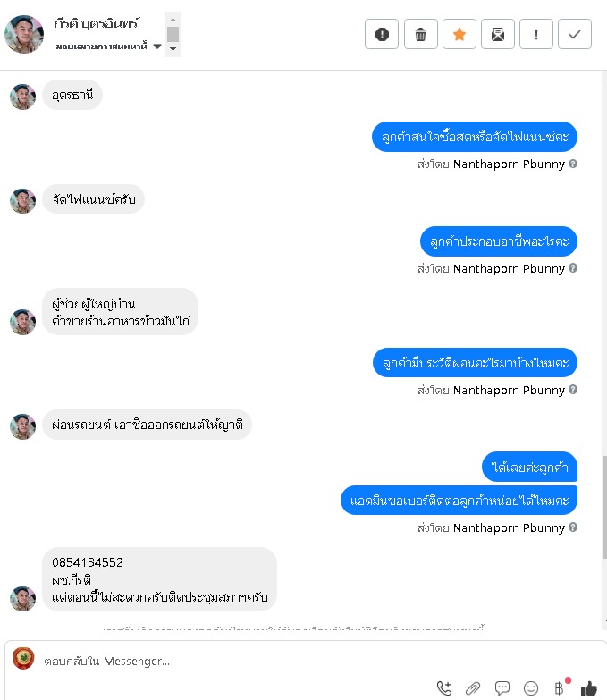Send a thumbs-up like

pos(589,688)
